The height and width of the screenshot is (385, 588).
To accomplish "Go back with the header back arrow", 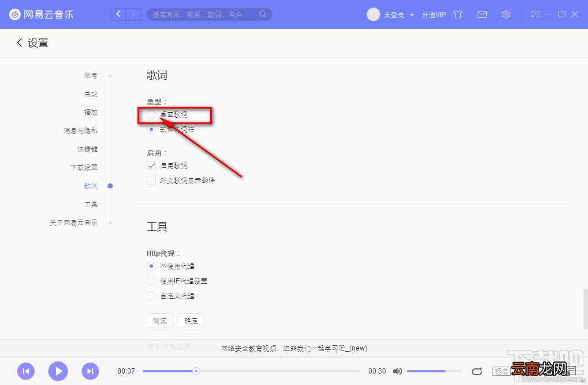I will click(x=118, y=14).
